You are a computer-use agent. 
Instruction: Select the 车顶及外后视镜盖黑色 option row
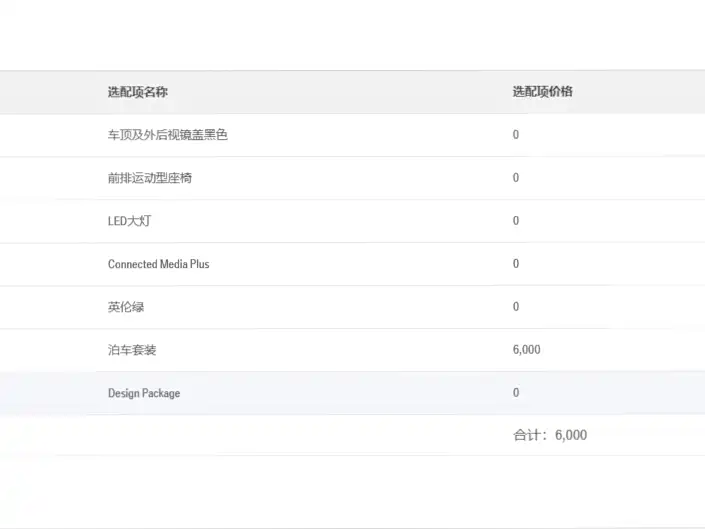(x=352, y=135)
